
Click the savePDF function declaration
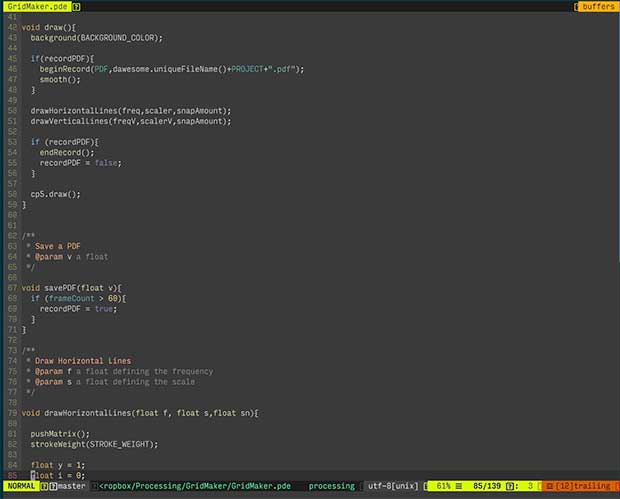pyautogui.click(x=70, y=288)
